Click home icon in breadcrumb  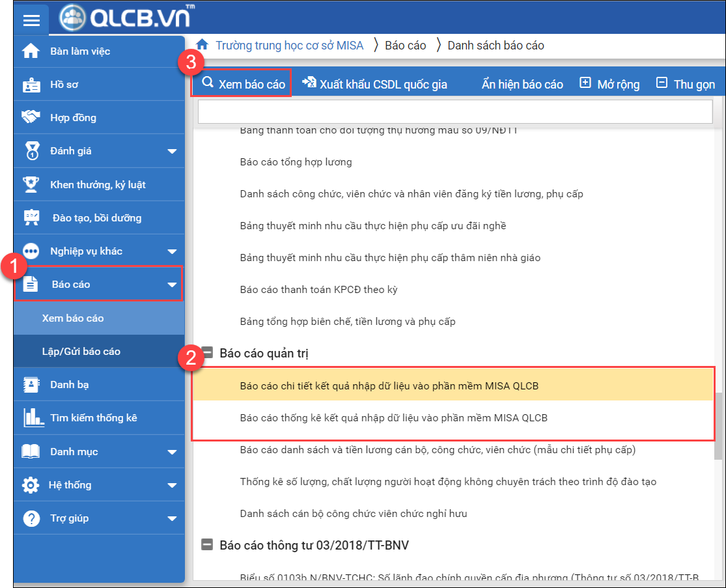pyautogui.click(x=202, y=45)
